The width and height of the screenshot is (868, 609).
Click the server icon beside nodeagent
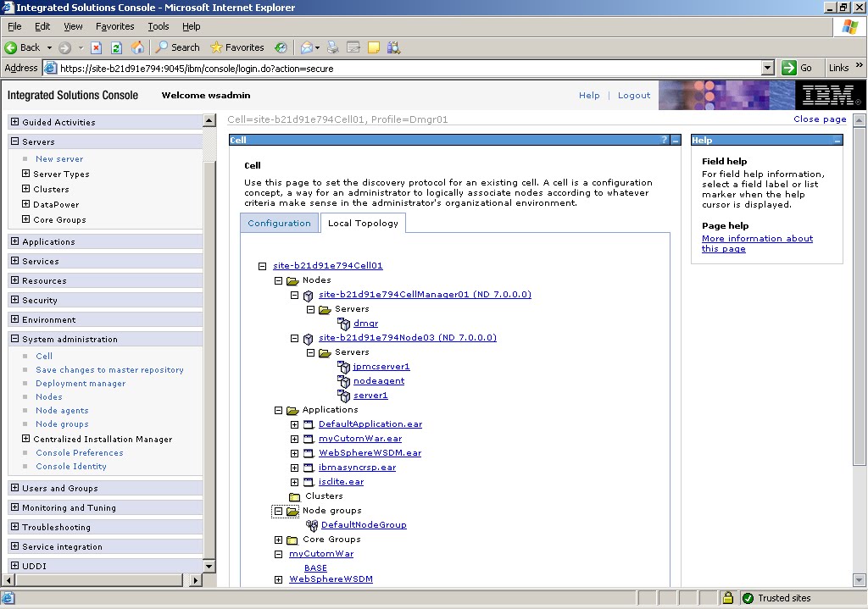[344, 381]
